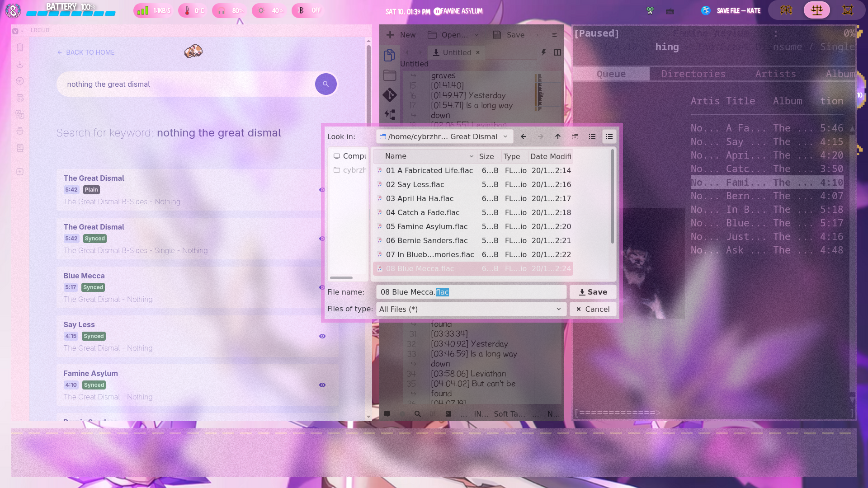The image size is (868, 488).
Task: Expand the Open... dropdown arrow in Kate
Action: pyautogui.click(x=476, y=35)
